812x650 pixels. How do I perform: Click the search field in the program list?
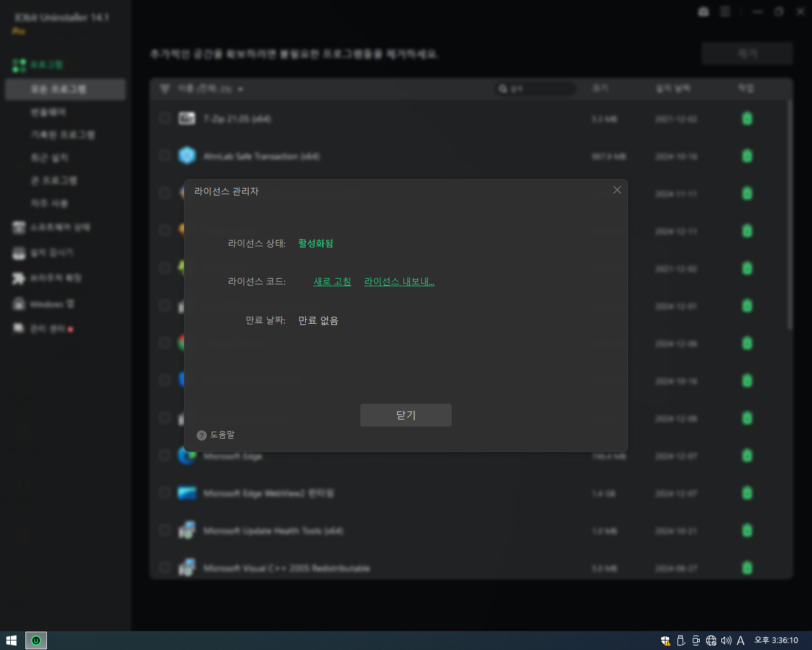coord(535,89)
